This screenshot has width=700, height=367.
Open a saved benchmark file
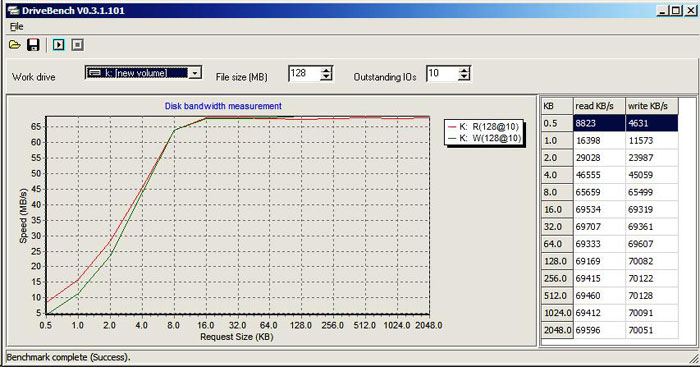point(15,45)
